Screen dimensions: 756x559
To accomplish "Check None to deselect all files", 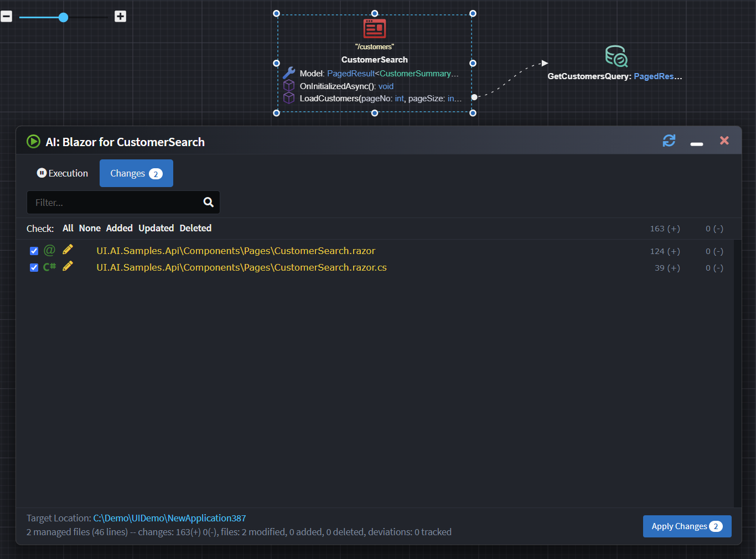I will click(x=90, y=228).
